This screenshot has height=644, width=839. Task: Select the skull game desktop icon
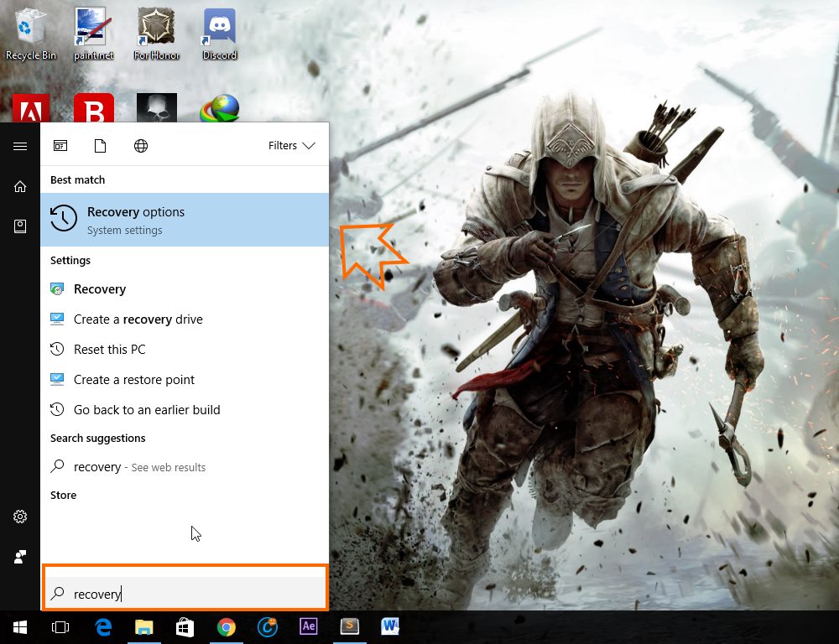pyautogui.click(x=156, y=108)
